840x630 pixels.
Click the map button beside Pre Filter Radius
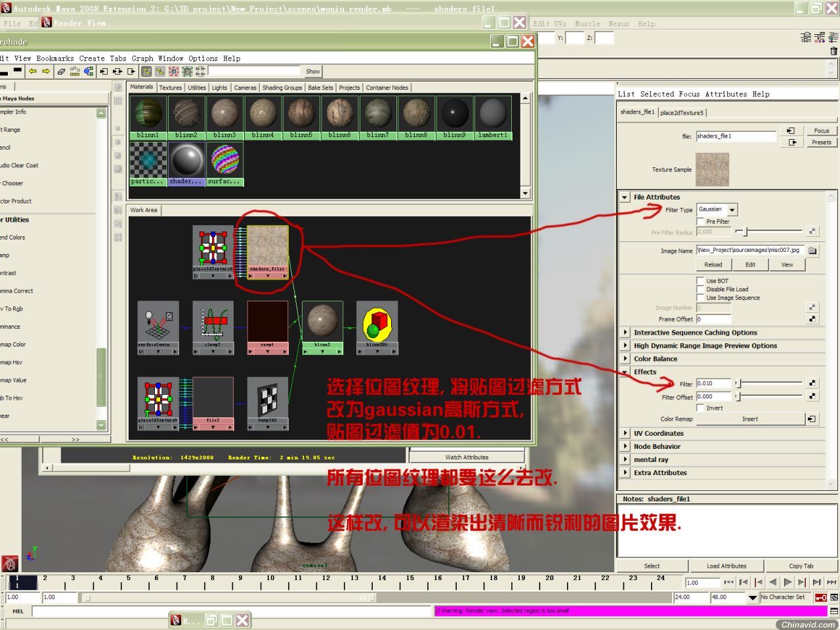[x=812, y=231]
